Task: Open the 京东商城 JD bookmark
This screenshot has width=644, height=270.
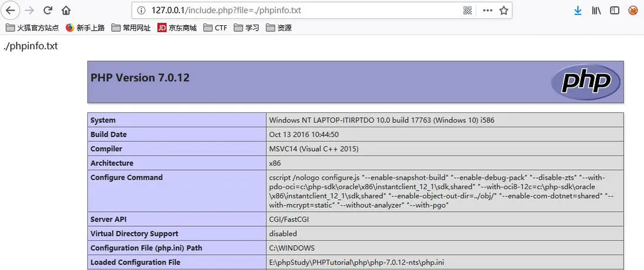Action: tap(177, 28)
